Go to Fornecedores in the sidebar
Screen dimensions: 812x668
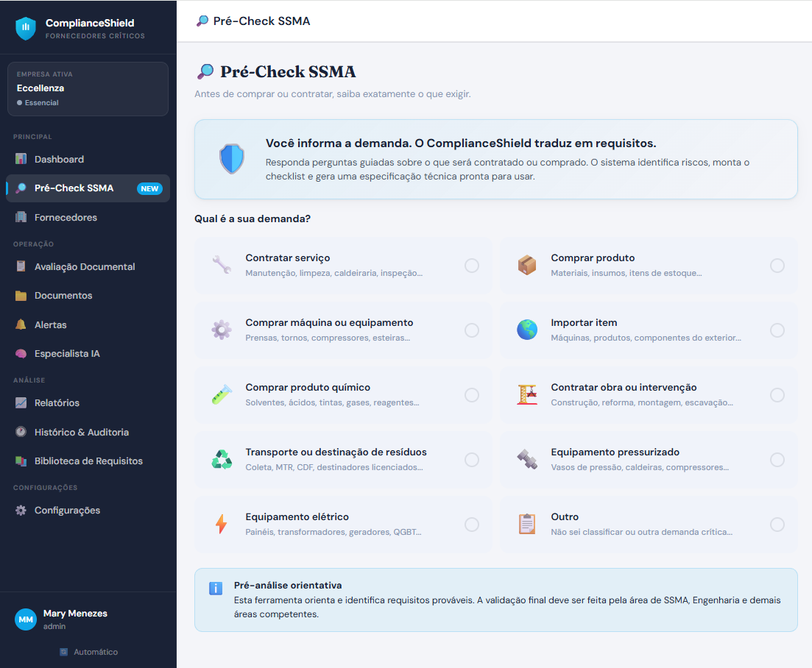[88, 217]
